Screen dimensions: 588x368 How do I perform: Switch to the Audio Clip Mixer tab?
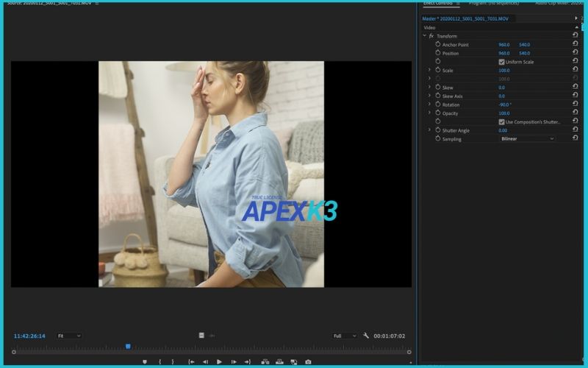559,3
